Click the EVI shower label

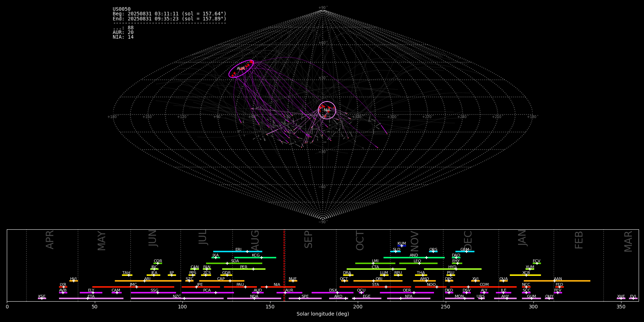click(x=633, y=297)
